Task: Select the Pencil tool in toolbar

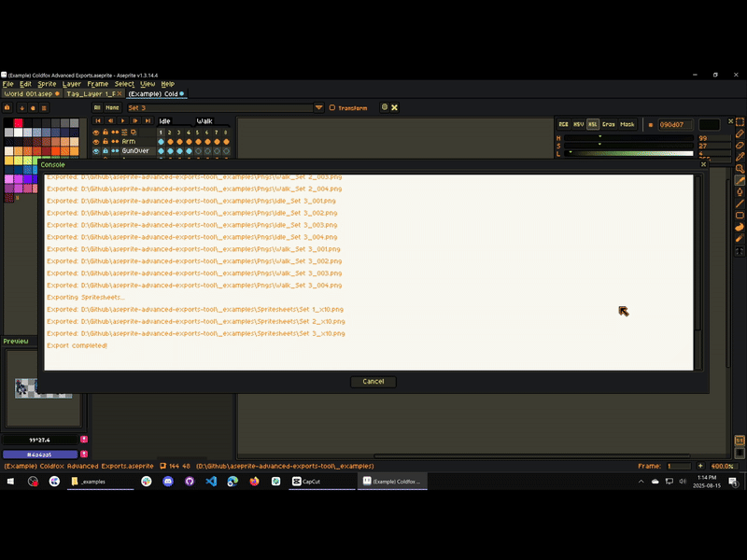Action: [740, 133]
